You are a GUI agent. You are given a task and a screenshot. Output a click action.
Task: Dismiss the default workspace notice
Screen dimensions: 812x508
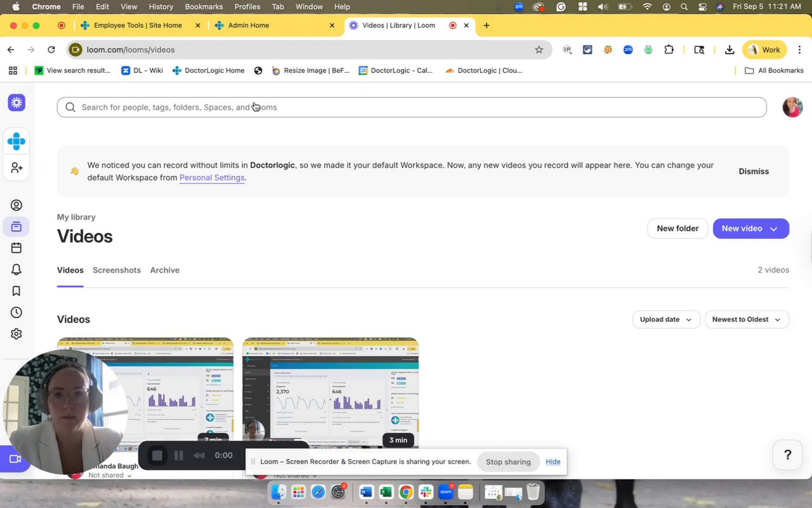(754, 171)
